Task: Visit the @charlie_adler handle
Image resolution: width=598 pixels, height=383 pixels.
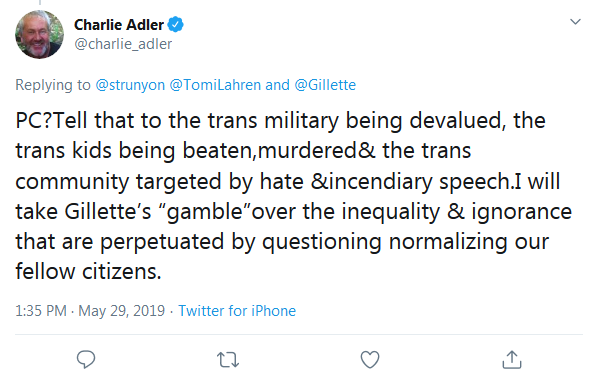Action: pos(123,44)
